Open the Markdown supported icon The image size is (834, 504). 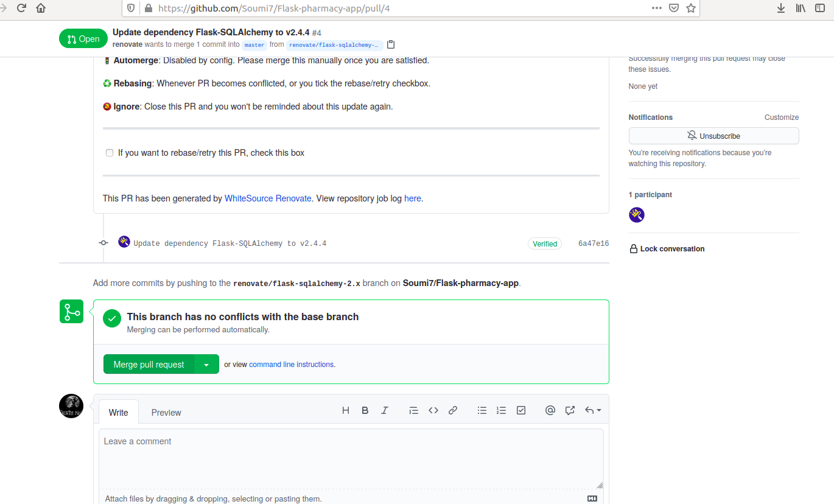(592, 499)
